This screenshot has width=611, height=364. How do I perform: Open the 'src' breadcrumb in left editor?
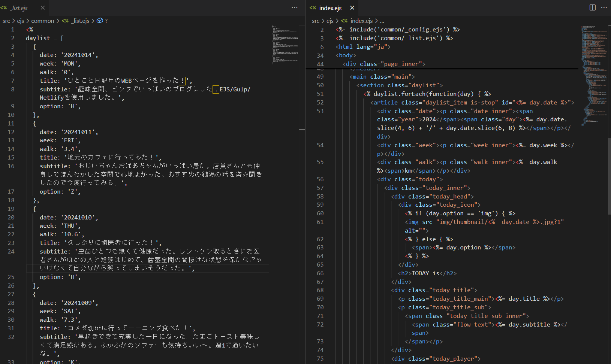click(6, 21)
